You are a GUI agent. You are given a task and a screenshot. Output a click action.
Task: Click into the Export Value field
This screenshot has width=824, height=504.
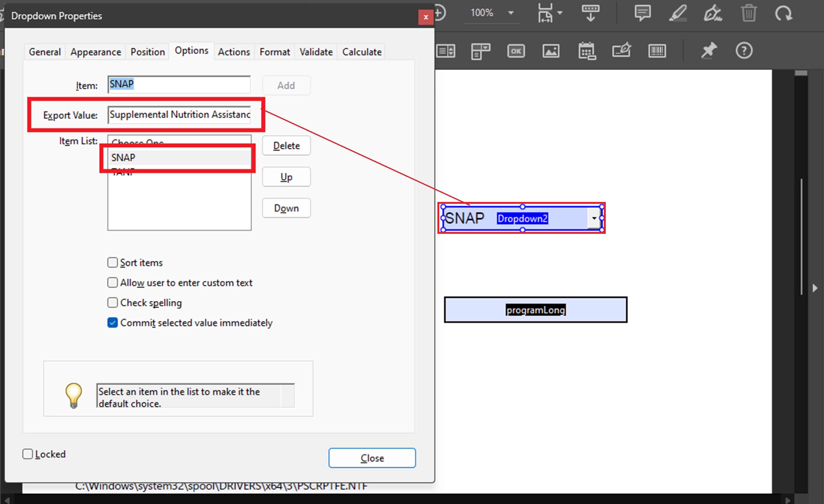pyautogui.click(x=179, y=115)
